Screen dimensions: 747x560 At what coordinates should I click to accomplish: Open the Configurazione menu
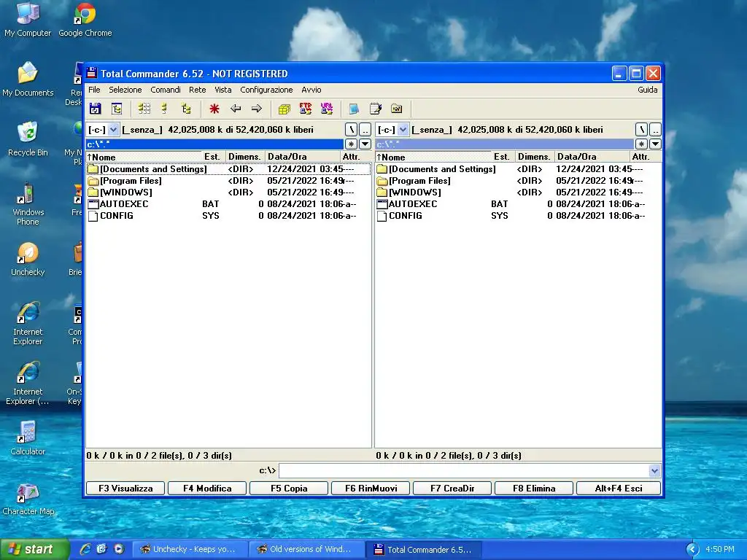(x=266, y=90)
